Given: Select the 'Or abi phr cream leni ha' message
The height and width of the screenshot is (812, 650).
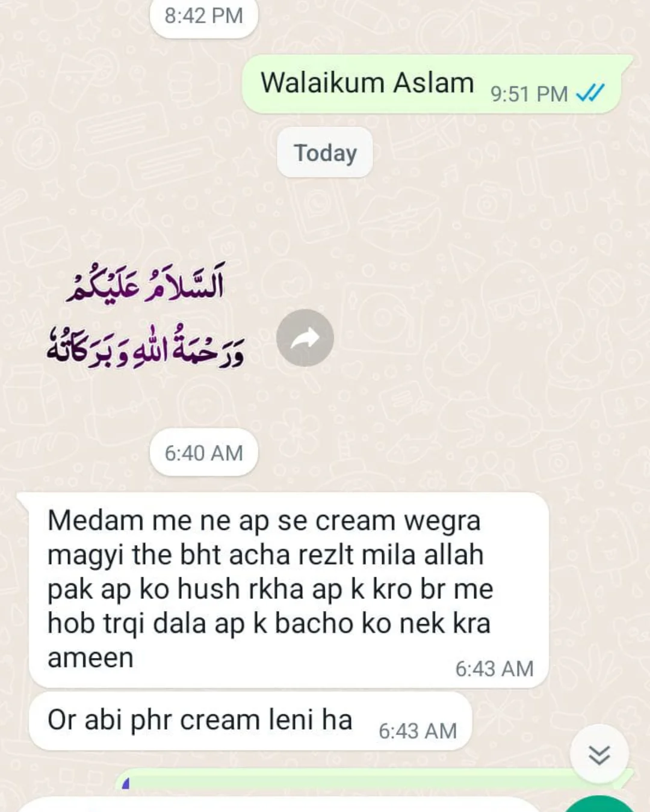Looking at the screenshot, I should click(x=250, y=721).
